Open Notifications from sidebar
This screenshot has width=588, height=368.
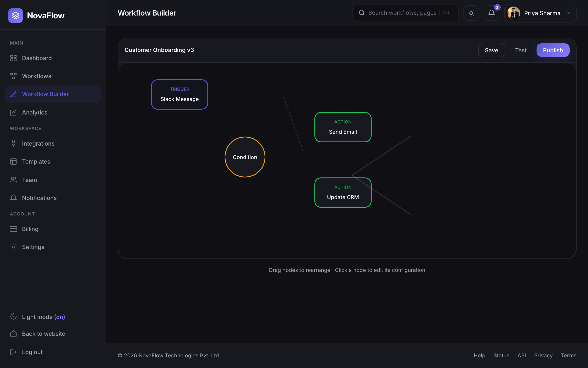53,198
